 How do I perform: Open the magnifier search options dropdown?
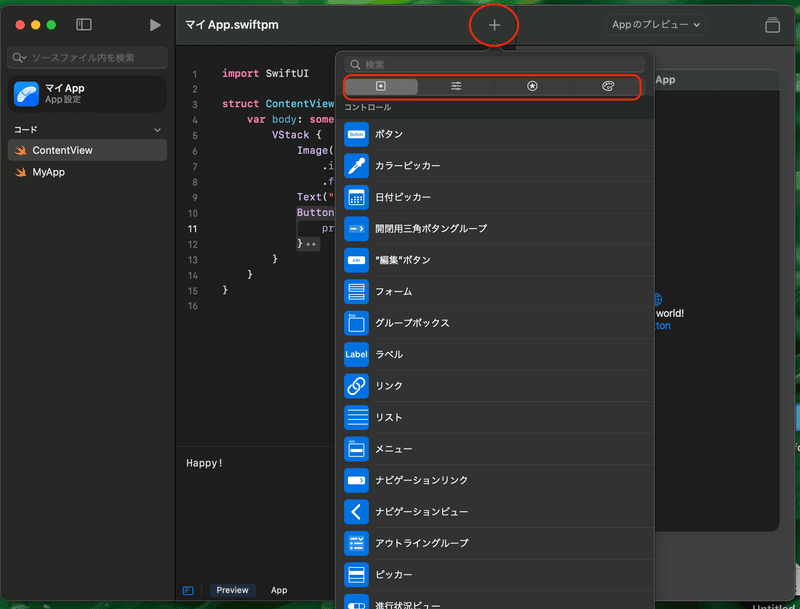coord(19,58)
